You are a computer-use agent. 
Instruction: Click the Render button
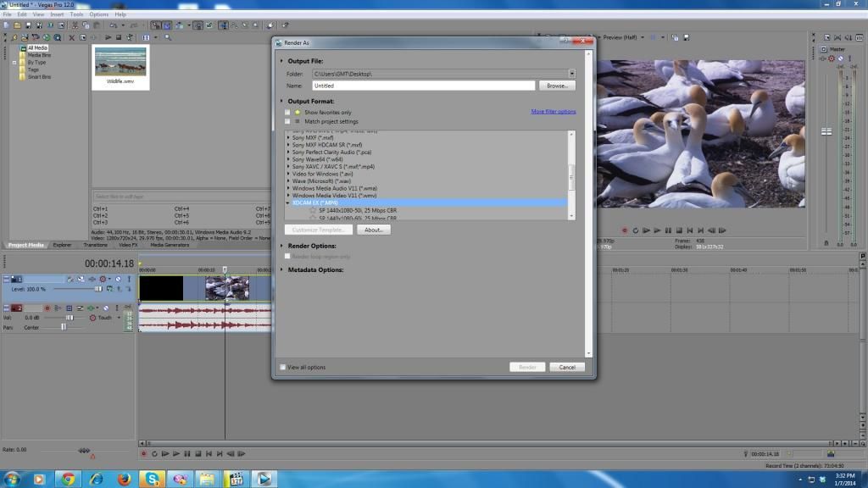pos(527,367)
